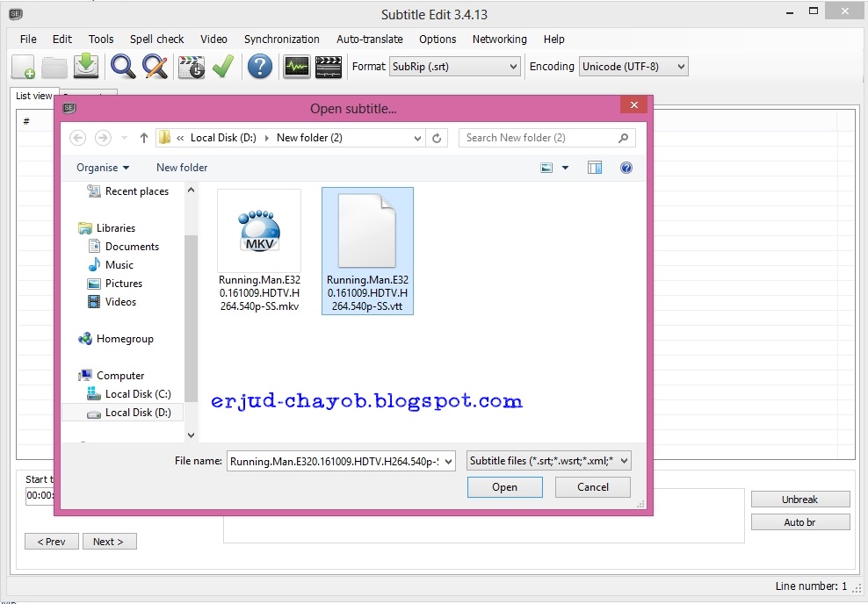Image resolution: width=868 pixels, height=604 pixels.
Task: Open the Subtitle files type filter dropdown
Action: click(548, 461)
